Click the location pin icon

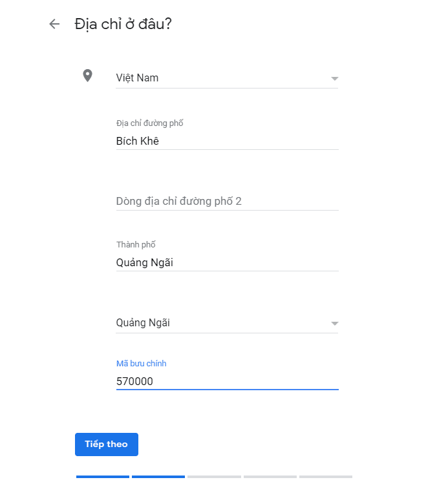[x=88, y=76]
